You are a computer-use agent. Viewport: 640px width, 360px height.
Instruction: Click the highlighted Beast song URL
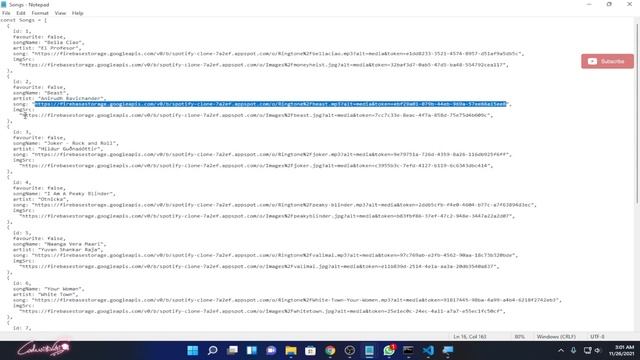[x=271, y=104]
